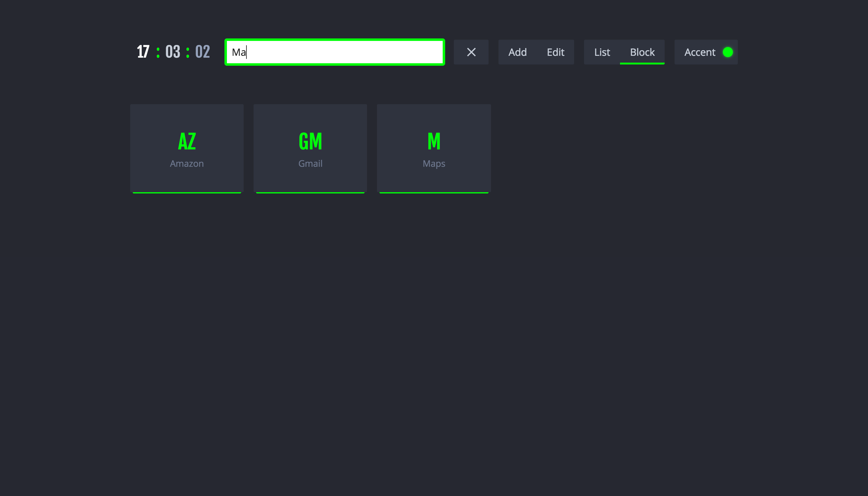Screen dimensions: 868x496
Task: Click the clock hours digits 17
Action: (x=143, y=52)
